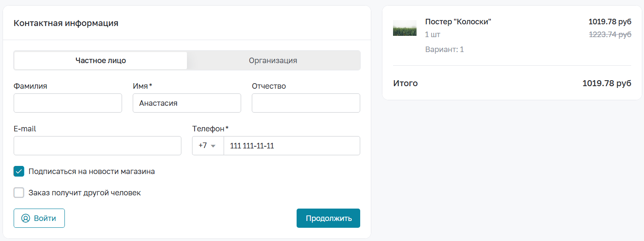Enable Заказ получит другой человек checkbox

(19, 193)
